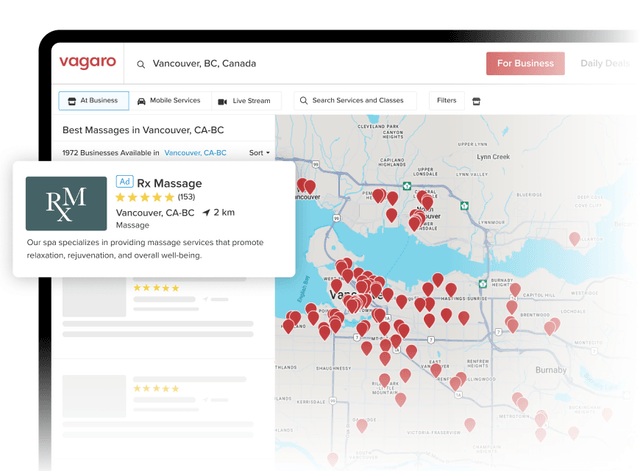The width and height of the screenshot is (640, 471).
Task: Click the Vagaro logo
Action: click(88, 62)
